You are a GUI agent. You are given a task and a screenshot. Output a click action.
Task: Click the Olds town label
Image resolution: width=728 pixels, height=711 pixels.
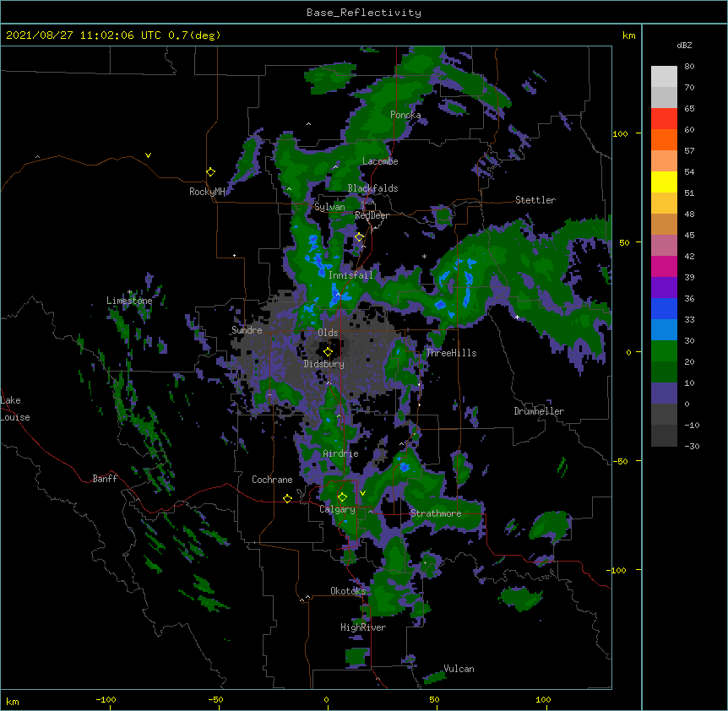point(328,333)
